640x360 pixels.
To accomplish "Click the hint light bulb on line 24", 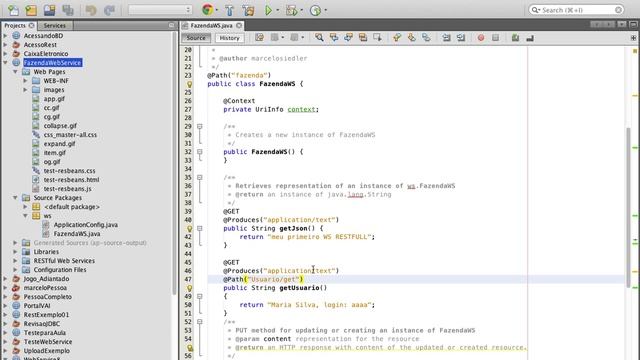I will [189, 84].
